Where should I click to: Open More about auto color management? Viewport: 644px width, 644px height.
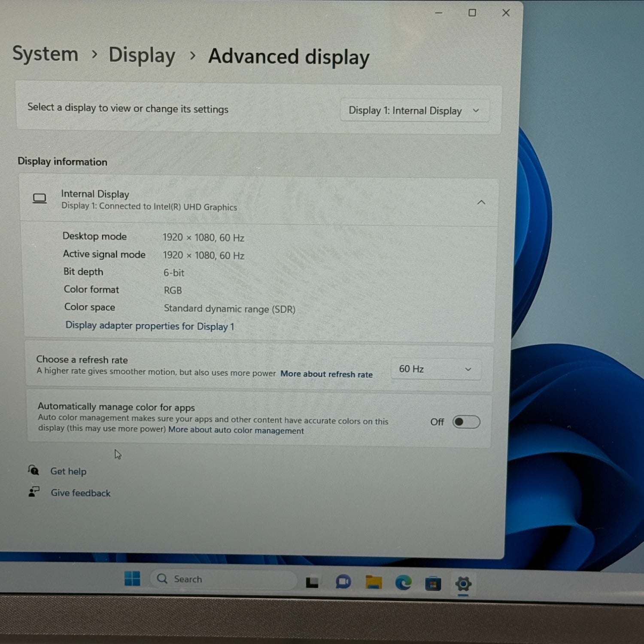point(236,430)
